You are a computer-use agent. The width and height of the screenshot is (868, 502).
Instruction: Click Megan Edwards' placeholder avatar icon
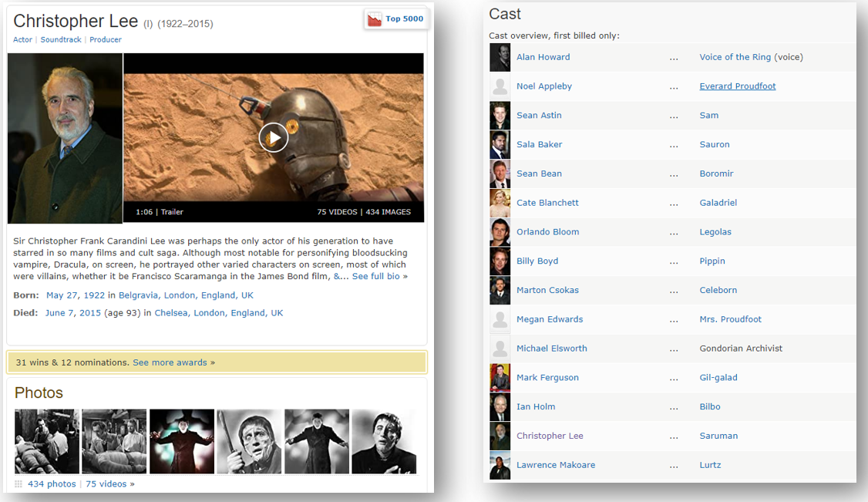[500, 319]
